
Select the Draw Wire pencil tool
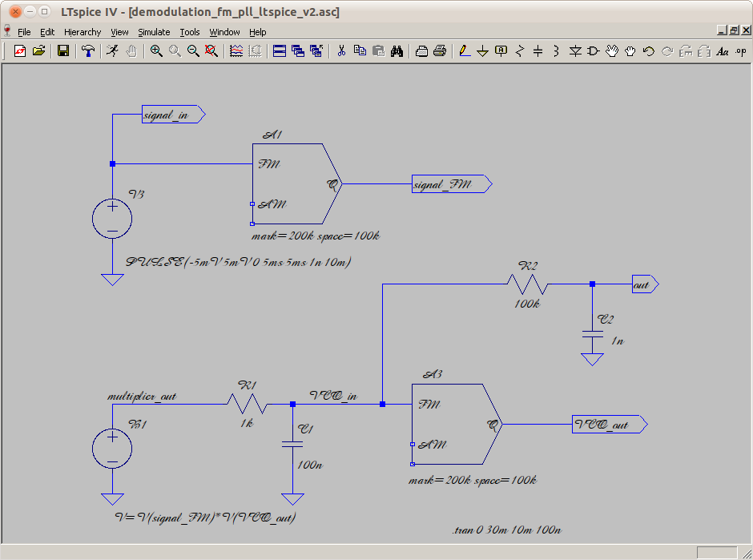pyautogui.click(x=465, y=51)
